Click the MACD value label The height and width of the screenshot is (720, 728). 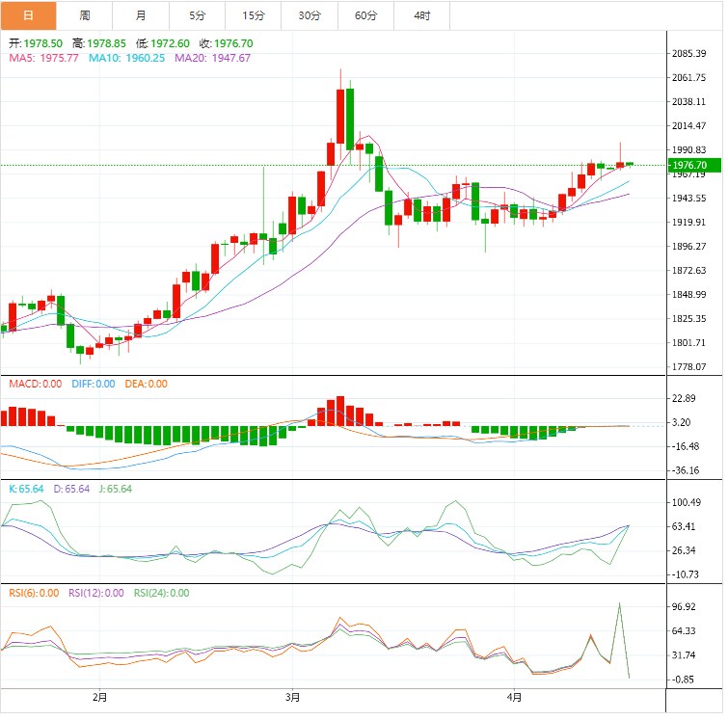click(34, 384)
